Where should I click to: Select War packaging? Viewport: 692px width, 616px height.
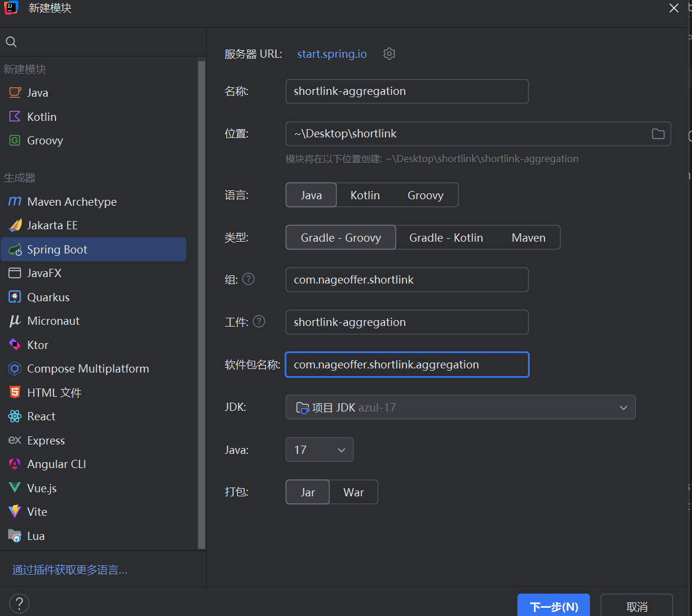coord(353,492)
